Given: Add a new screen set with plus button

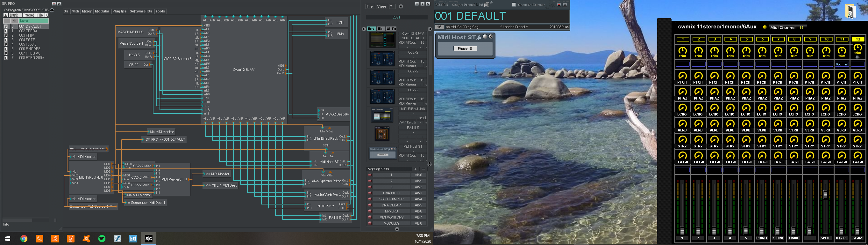Looking at the screenshot, I should (415, 169).
